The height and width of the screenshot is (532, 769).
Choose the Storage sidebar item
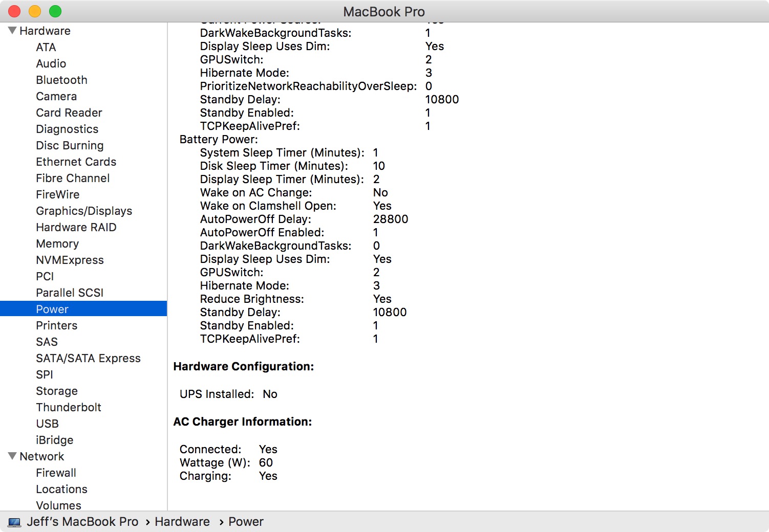(57, 391)
